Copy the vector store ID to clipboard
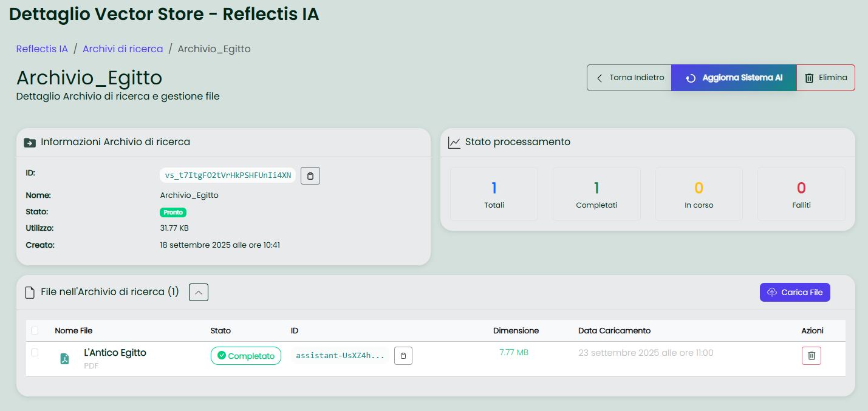The image size is (868, 411). pos(310,175)
